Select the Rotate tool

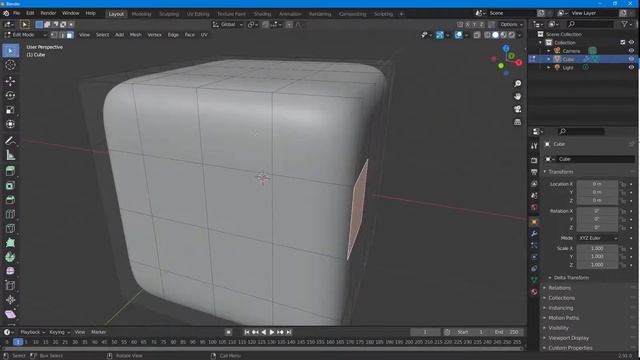tap(10, 96)
